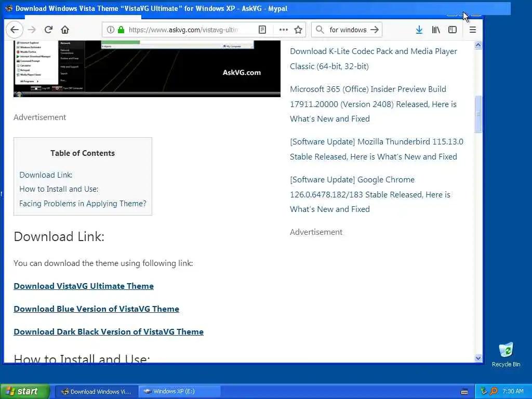This screenshot has height=399, width=532.
Task: Open Download Blue Version of VistaVG Theme
Action: click(x=96, y=309)
